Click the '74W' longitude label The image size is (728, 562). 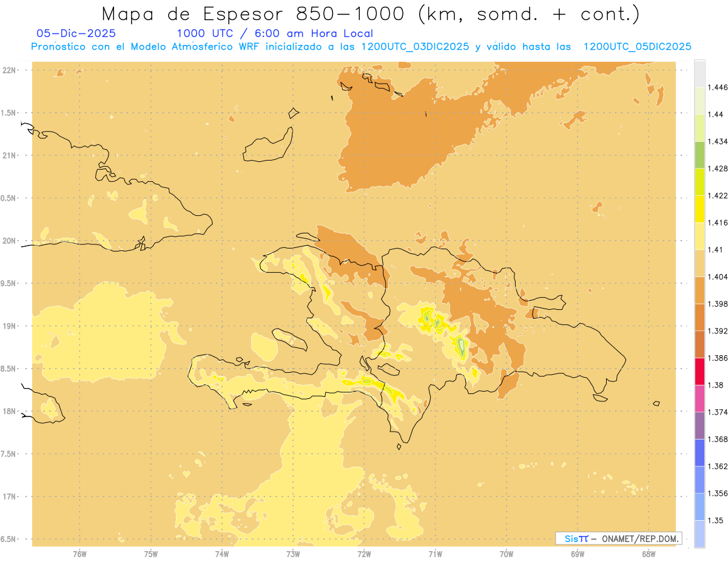pyautogui.click(x=222, y=554)
